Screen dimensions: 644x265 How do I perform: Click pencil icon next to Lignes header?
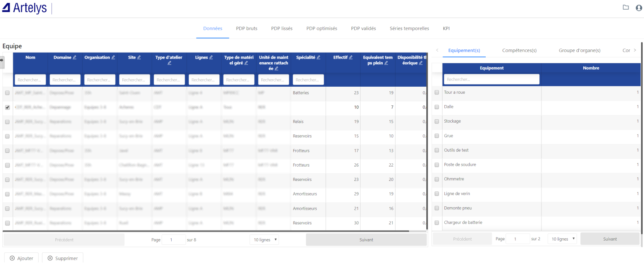click(211, 57)
